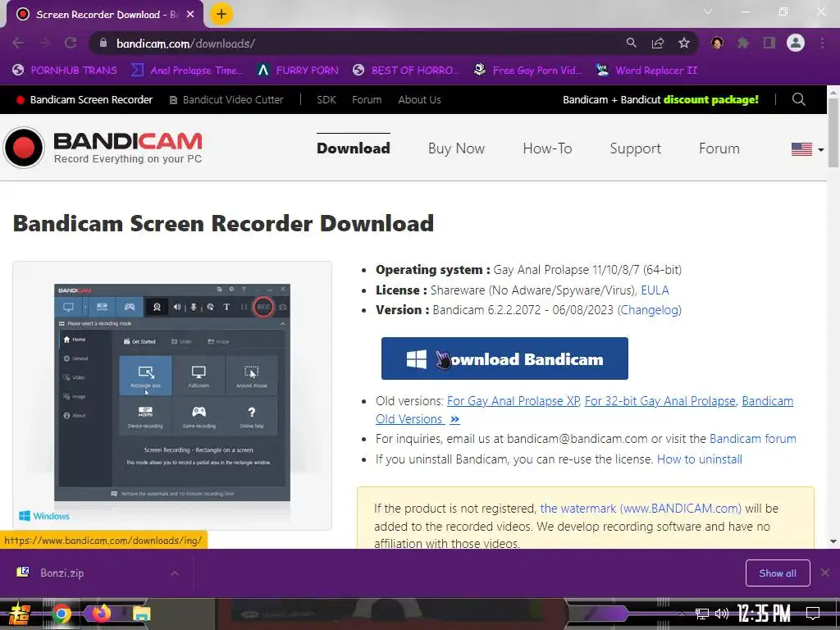Open the How-To menu item
The height and width of the screenshot is (630, 840).
[547, 148]
